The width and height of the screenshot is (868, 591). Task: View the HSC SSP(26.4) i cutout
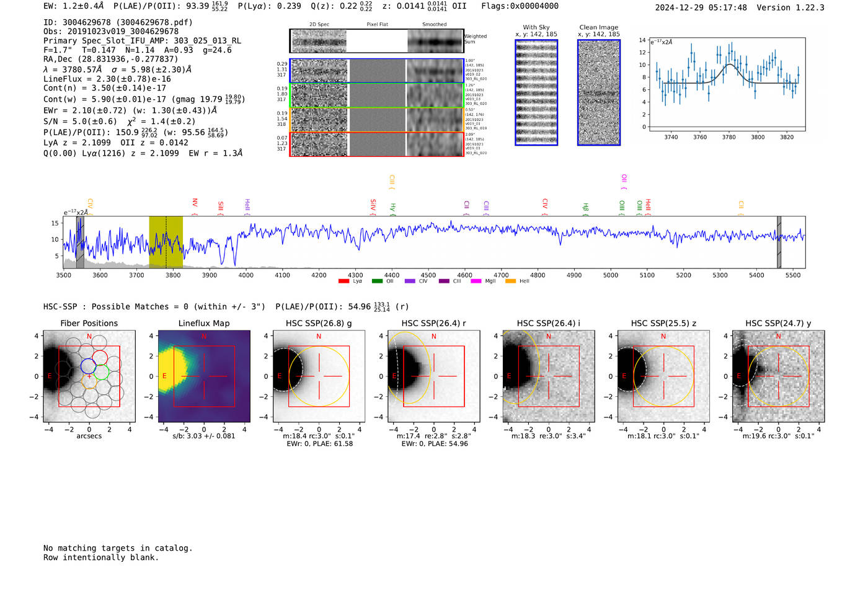(549, 376)
